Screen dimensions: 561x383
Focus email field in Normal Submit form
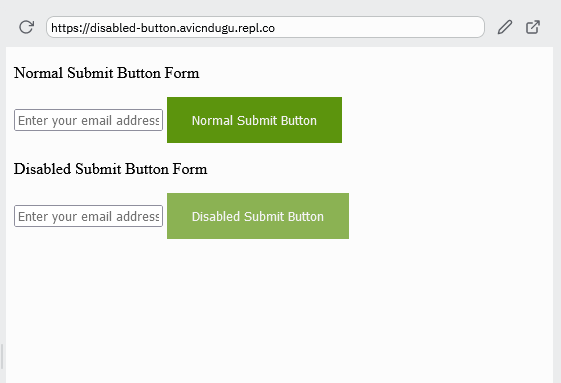click(x=88, y=120)
